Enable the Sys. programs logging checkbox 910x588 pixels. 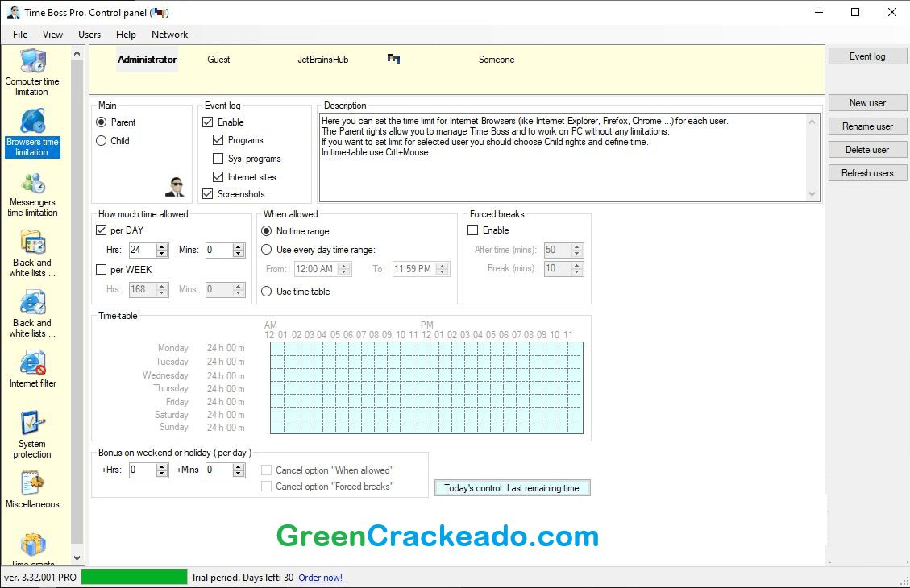coord(216,159)
